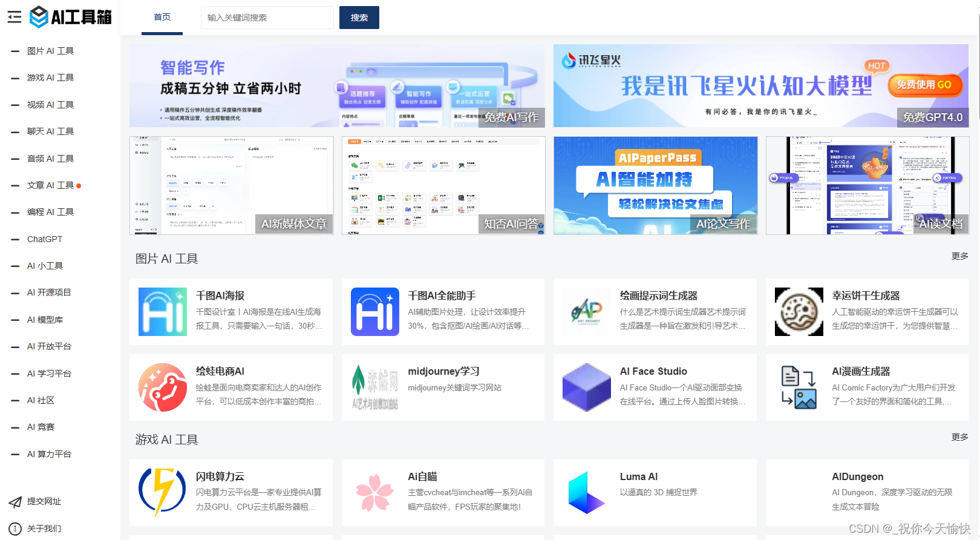Open the 闪电算力云 title link
This screenshot has height=540, width=980.
click(x=220, y=476)
